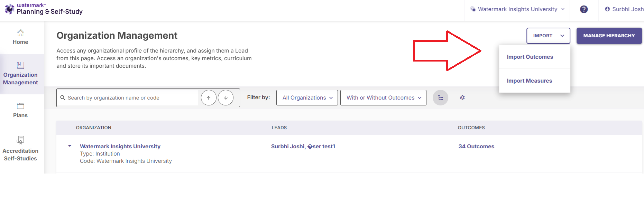The image size is (644, 224).
Task: Open the With or Without Outcomes dropdown
Action: [383, 98]
